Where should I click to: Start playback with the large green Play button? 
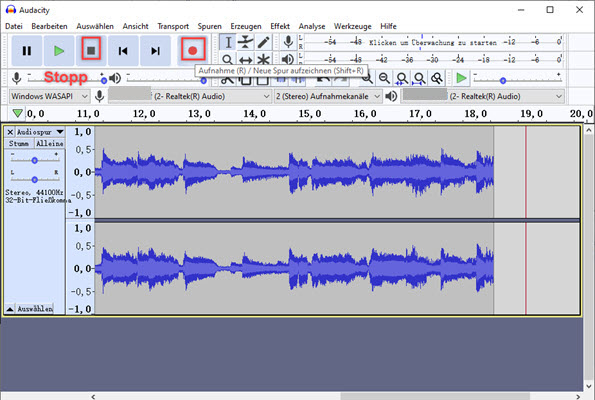[x=59, y=50]
